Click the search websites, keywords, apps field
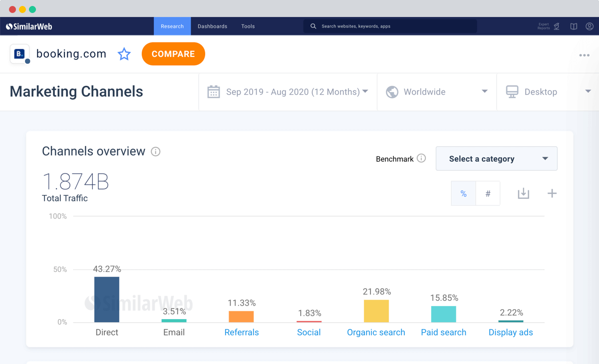The height and width of the screenshot is (364, 599). tap(390, 26)
